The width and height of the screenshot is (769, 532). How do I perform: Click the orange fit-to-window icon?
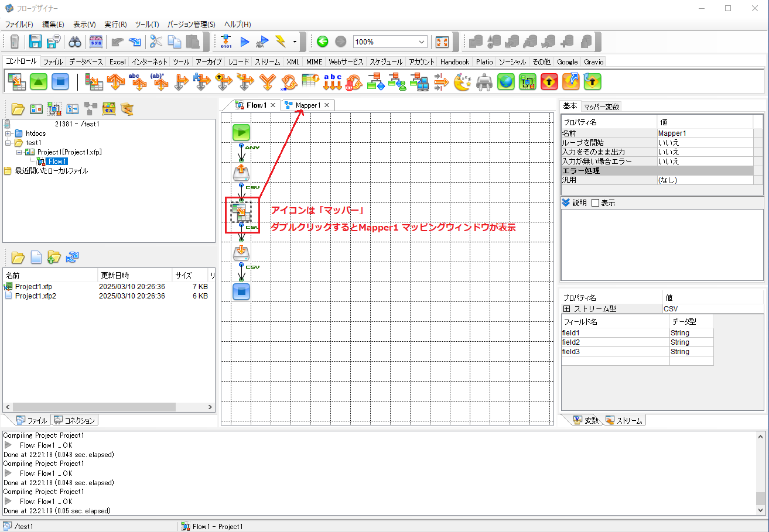coord(442,42)
